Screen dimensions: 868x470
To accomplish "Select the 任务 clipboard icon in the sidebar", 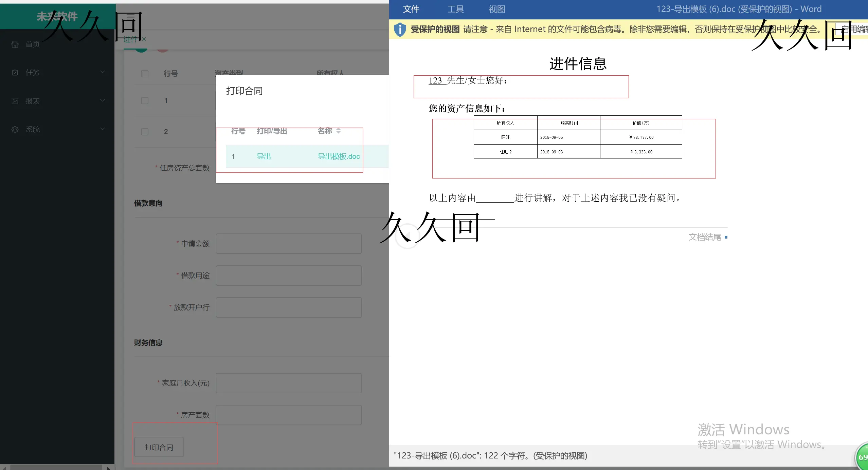I will coord(15,72).
